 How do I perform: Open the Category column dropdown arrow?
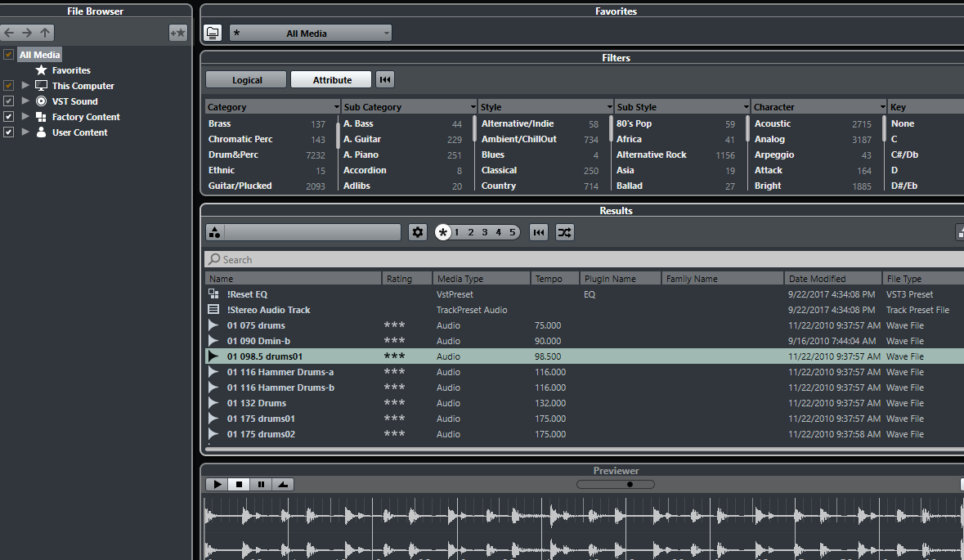click(x=336, y=107)
